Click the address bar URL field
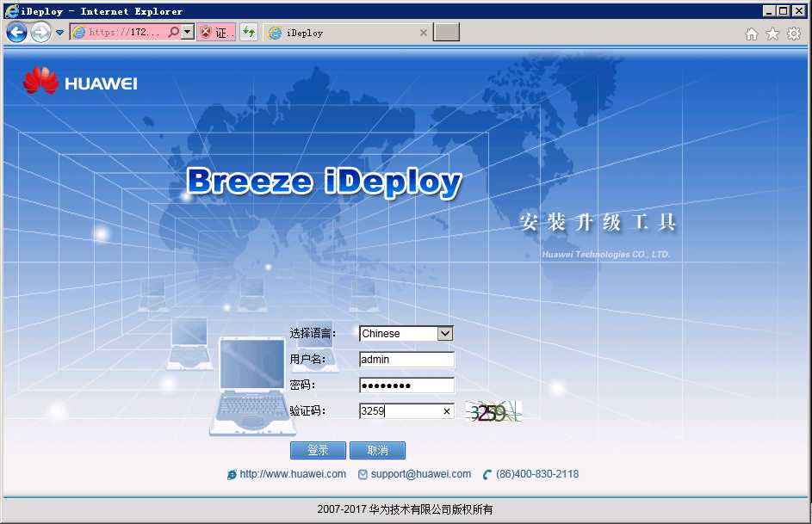Viewport: 812px width, 524px height. [x=126, y=32]
